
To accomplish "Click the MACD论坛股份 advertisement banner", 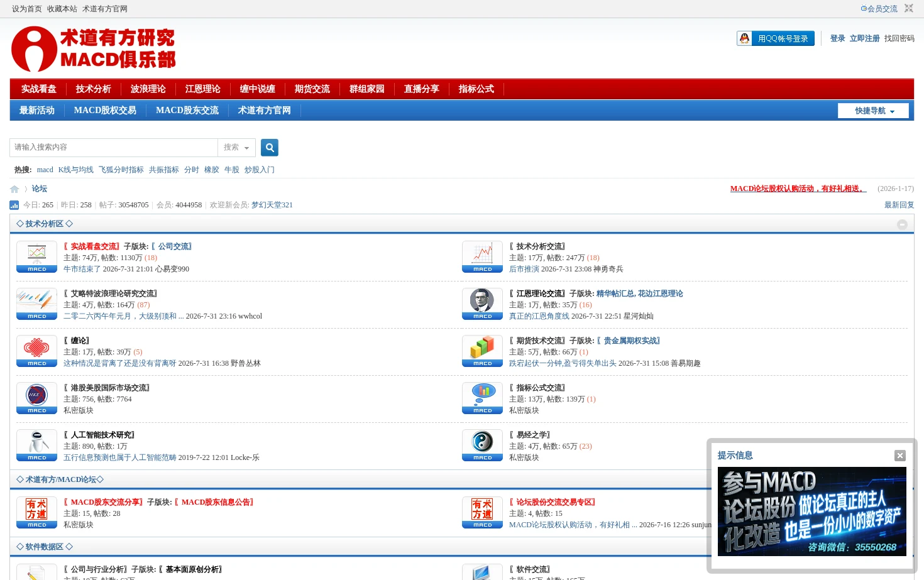I will pos(812,512).
